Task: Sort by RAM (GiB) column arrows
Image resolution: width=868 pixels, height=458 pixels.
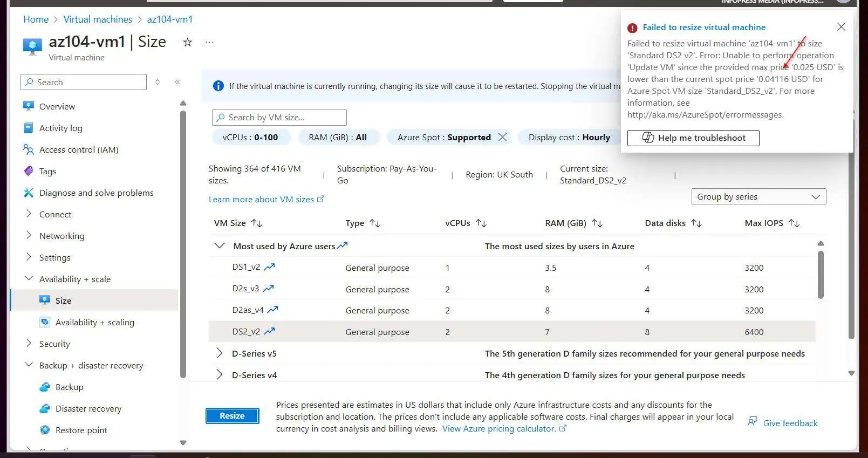Action: [x=597, y=223]
